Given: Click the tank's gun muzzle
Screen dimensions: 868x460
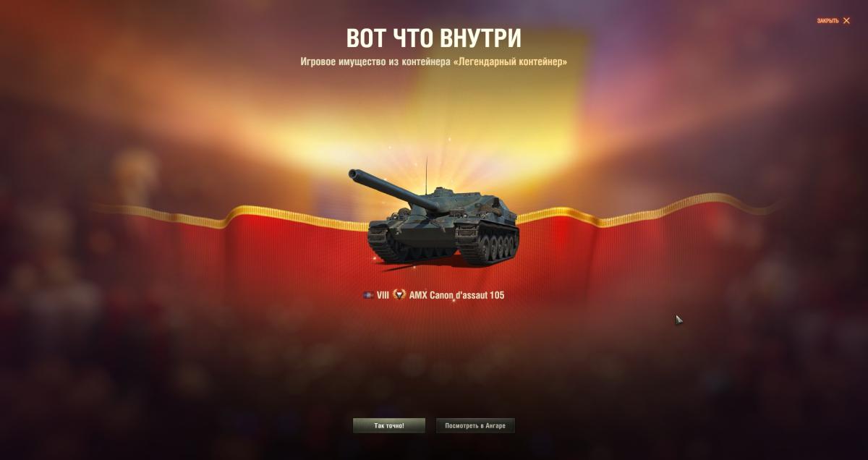Looking at the screenshot, I should tap(354, 174).
